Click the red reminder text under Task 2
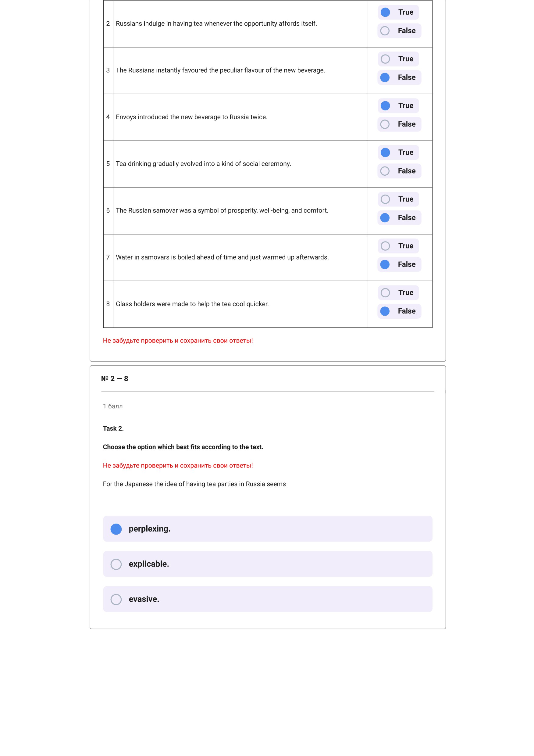Screen dimensions: 534x756 click(178, 466)
